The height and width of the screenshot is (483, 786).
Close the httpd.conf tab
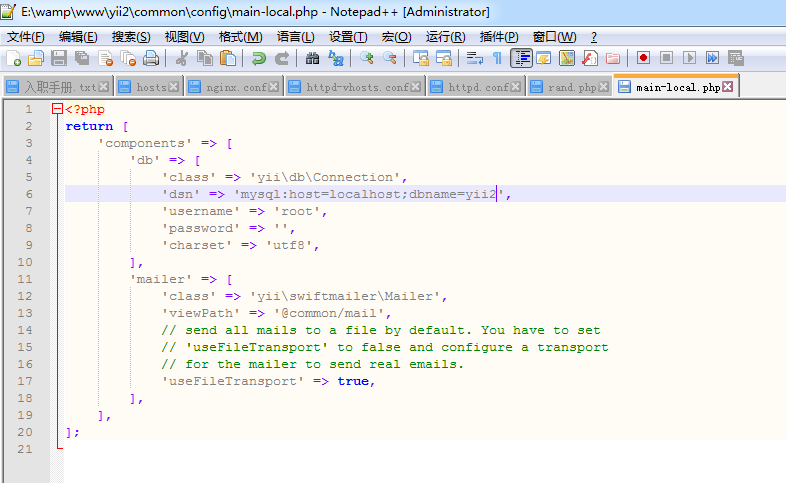point(515,87)
